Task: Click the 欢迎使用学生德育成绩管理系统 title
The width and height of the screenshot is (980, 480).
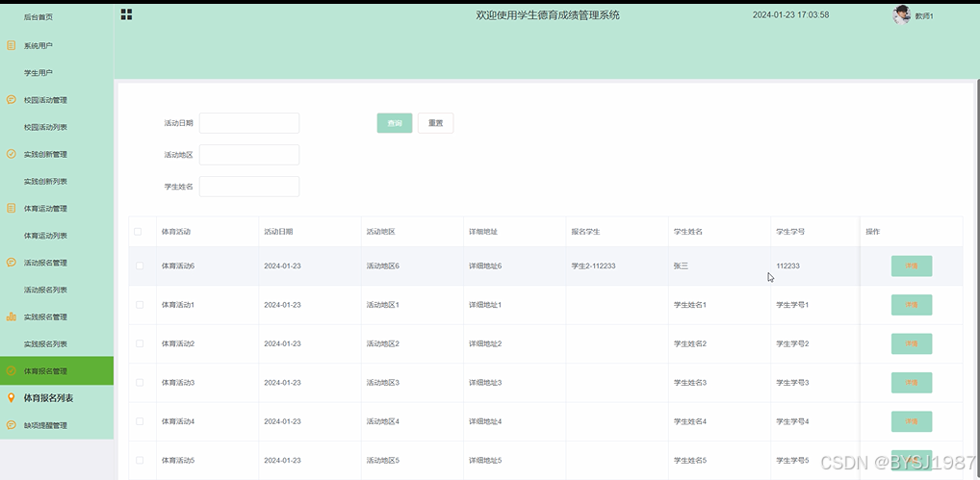Action: pyautogui.click(x=548, y=15)
